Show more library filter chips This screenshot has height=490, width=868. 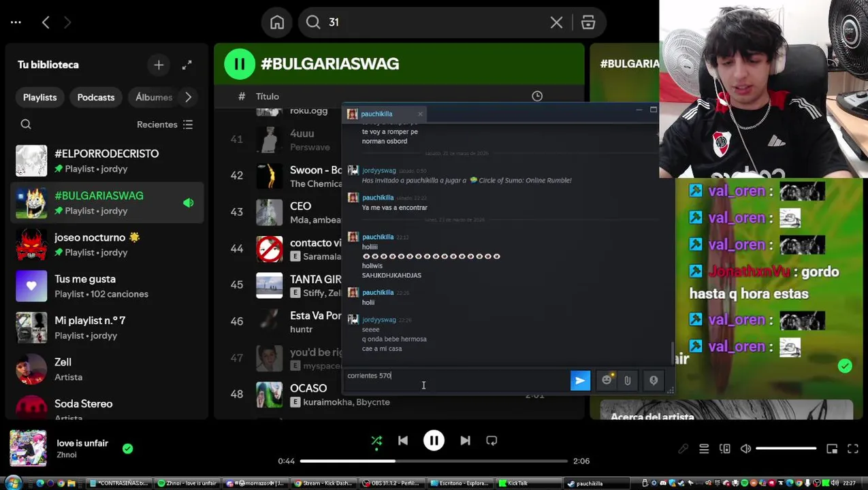coord(189,97)
